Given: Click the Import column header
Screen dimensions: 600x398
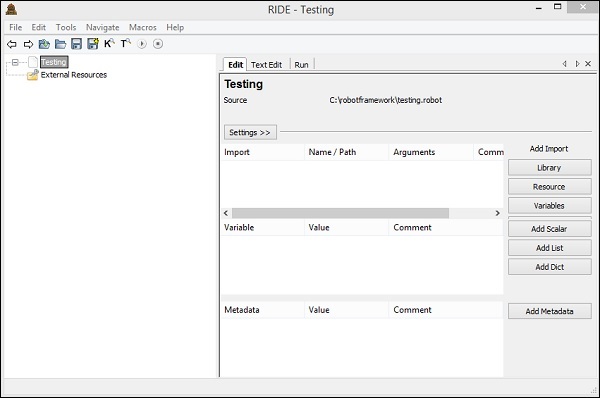Looking at the screenshot, I should click(x=262, y=152).
